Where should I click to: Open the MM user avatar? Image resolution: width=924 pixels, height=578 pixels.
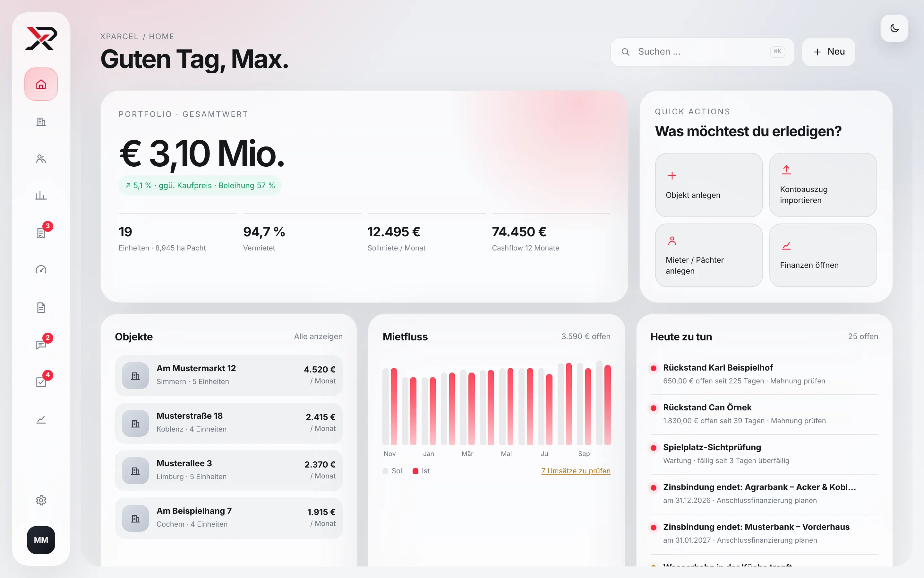[41, 540]
